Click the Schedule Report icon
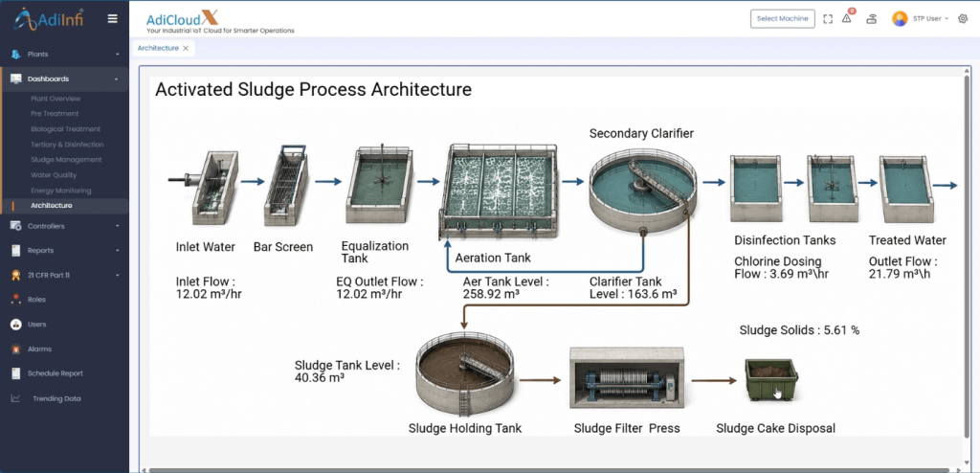 pos(15,373)
